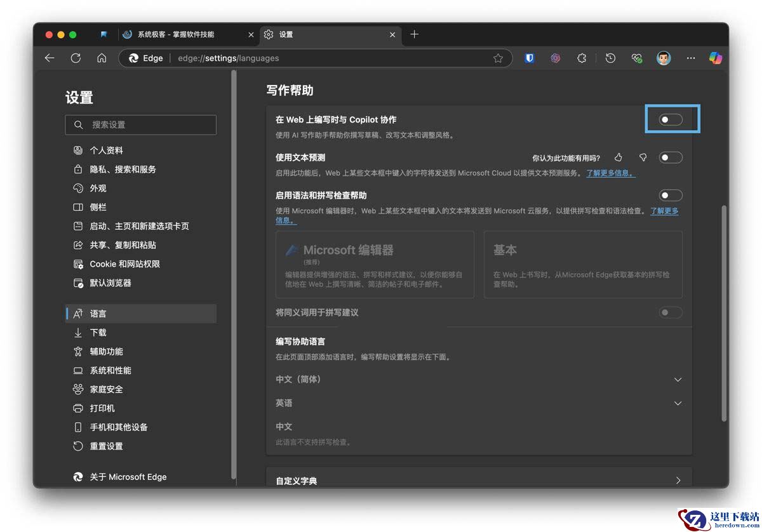Open 系统和性能 settings
Image resolution: width=762 pixels, height=532 pixels.
pos(141,371)
